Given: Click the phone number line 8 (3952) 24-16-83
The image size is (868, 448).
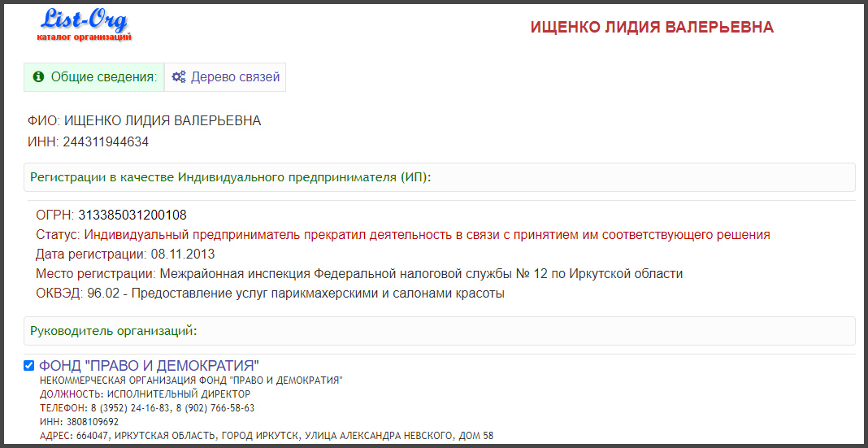Looking at the screenshot, I should 147,408.
